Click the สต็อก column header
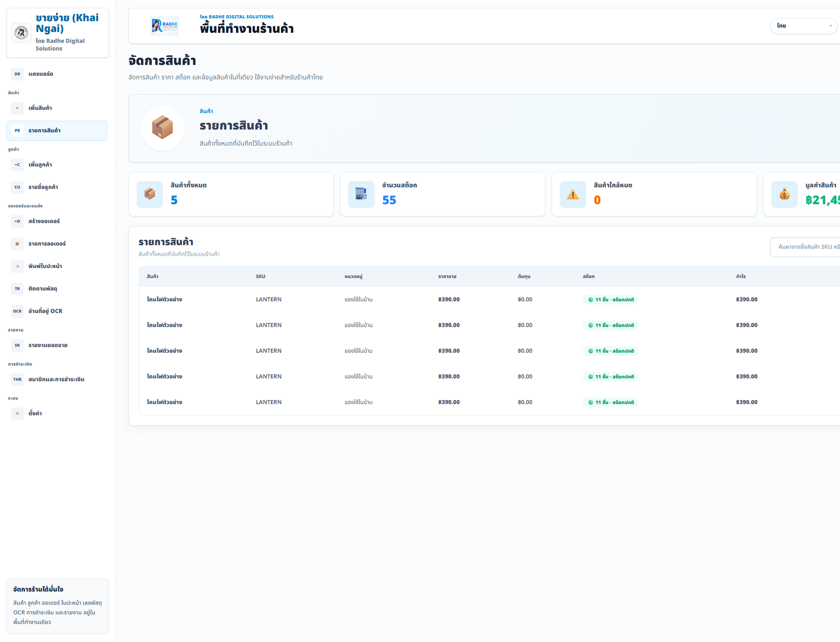Screen dimensions: 840x642 [588, 276]
